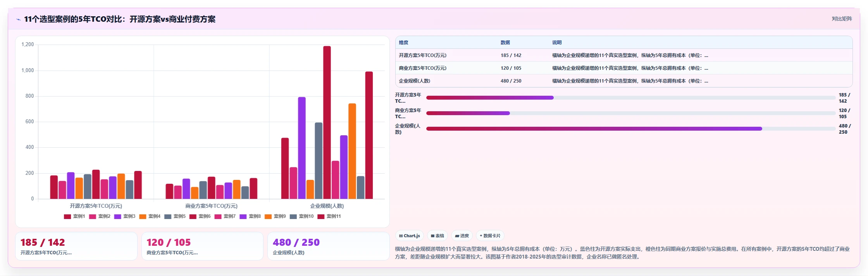
Task: Click the chart x-axis label 开源方案5年TCO(万元)
Action: click(x=96, y=206)
